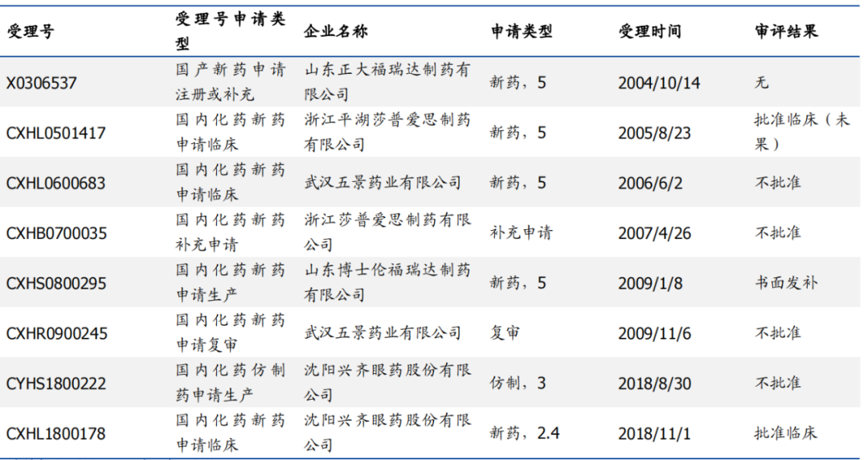Screen dimensions: 868x460
Task: Select acceptance number CXHR0900245
Action: [x=57, y=334]
